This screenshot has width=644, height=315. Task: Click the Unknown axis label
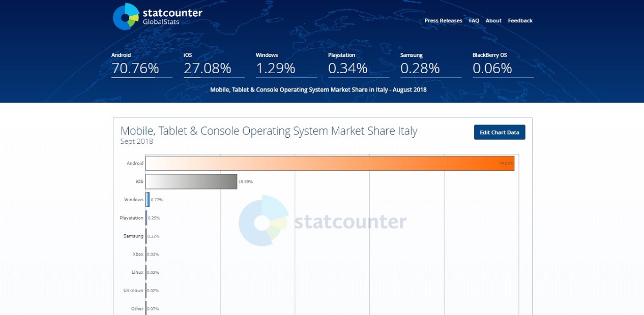(x=133, y=291)
